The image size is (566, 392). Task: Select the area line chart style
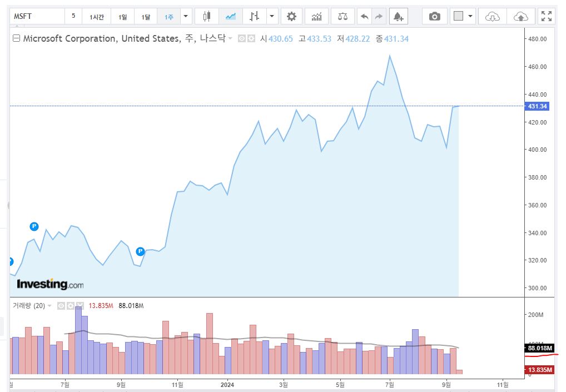click(230, 16)
